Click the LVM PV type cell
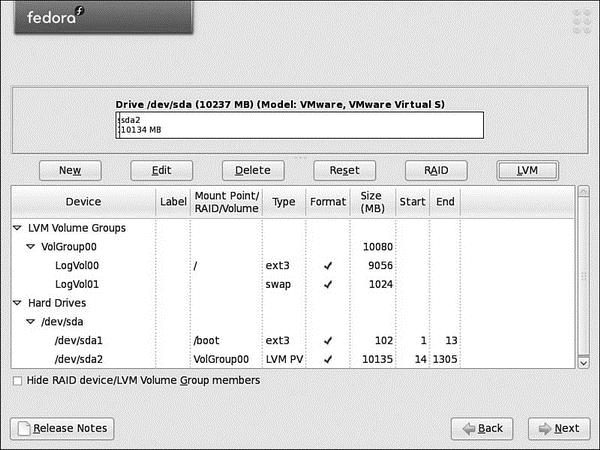The height and width of the screenshot is (450, 600). [x=284, y=359]
